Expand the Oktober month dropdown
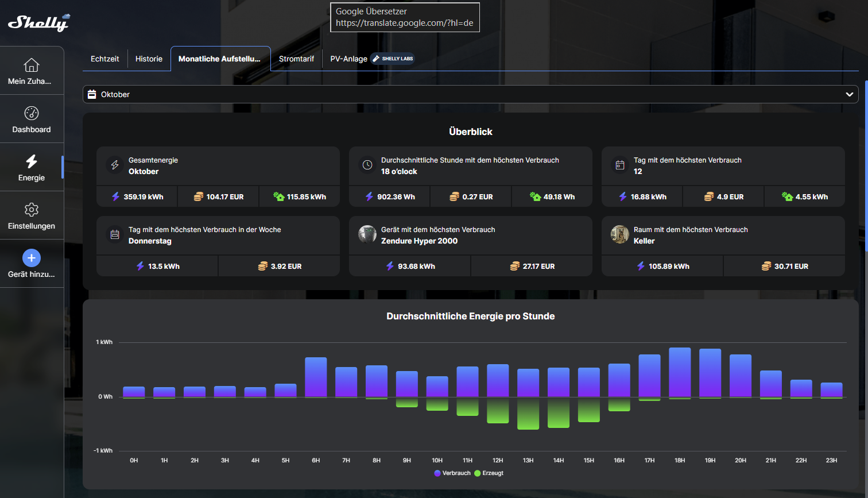The height and width of the screenshot is (498, 868). click(470, 94)
